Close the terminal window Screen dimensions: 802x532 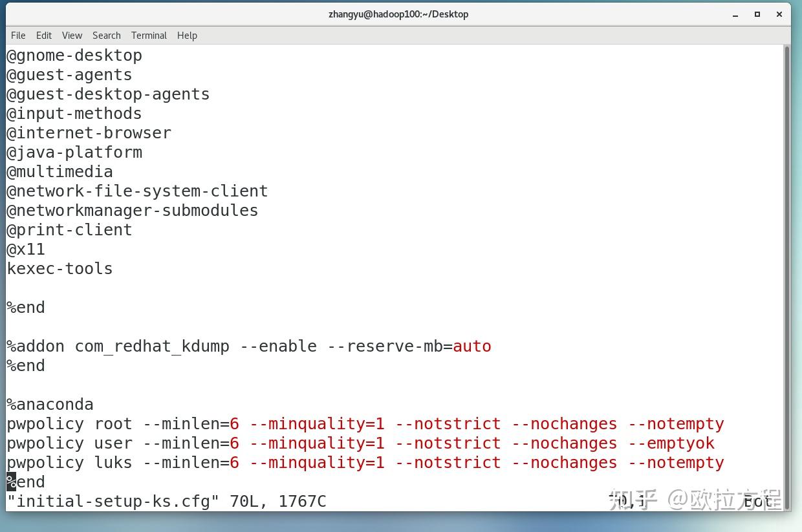(779, 14)
